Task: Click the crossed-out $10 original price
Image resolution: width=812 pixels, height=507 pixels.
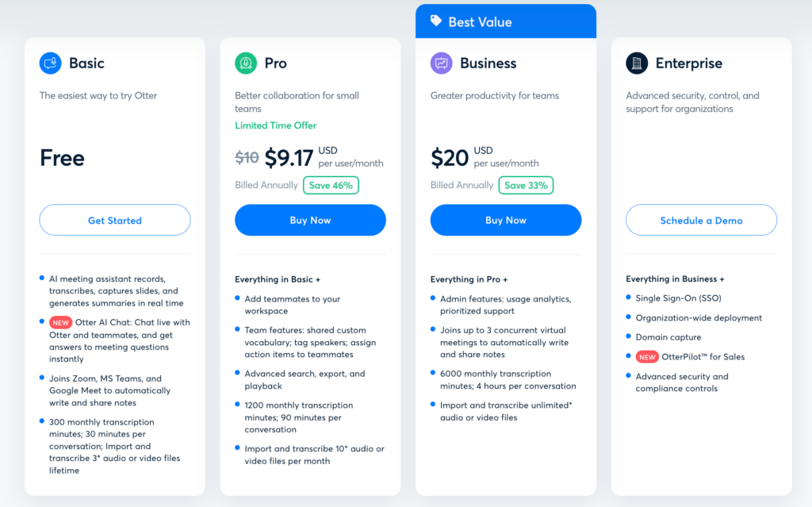Action: click(247, 158)
